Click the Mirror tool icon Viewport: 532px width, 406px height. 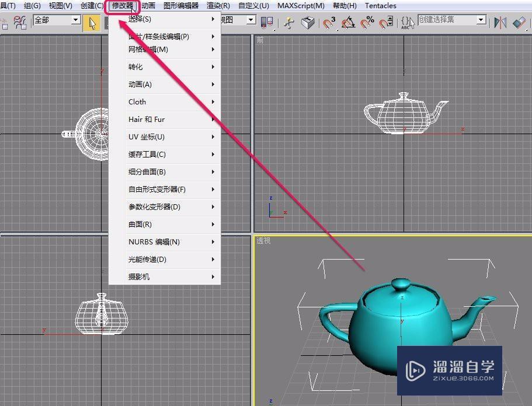tap(500, 23)
